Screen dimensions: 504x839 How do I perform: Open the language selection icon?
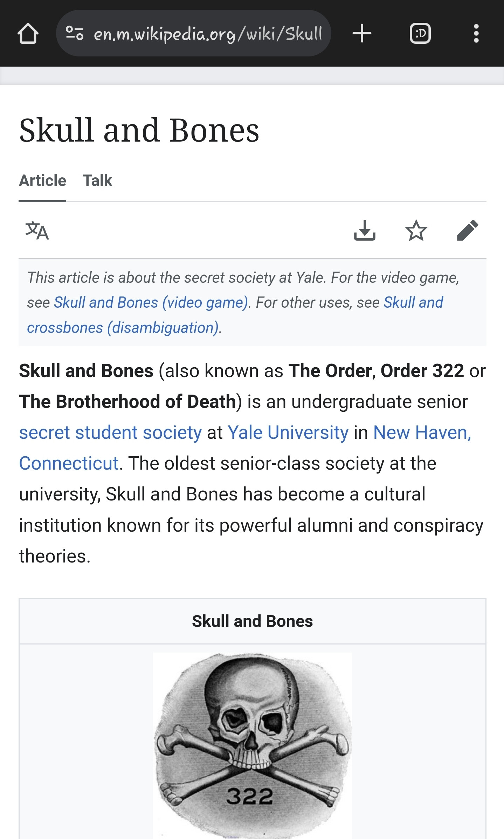(37, 231)
